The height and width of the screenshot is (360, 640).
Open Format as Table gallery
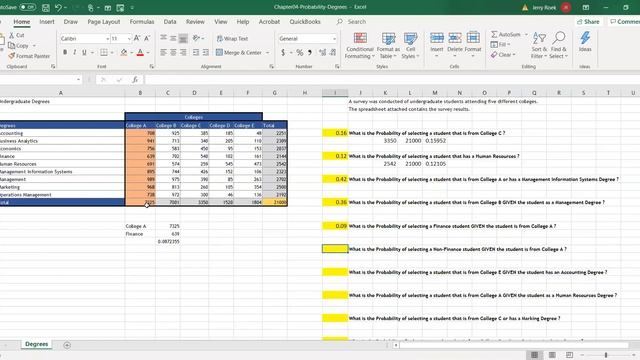point(388,46)
